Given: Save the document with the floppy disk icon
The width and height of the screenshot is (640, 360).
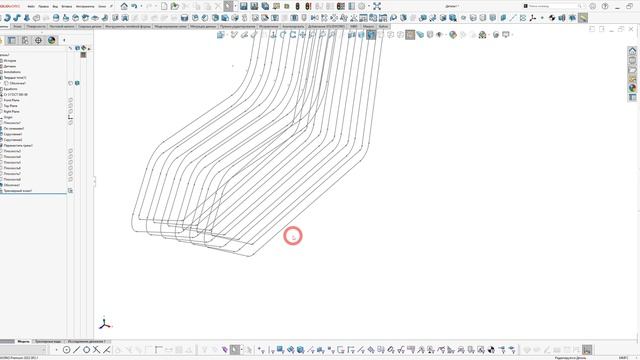Looking at the screenshot, I should 244,6.
